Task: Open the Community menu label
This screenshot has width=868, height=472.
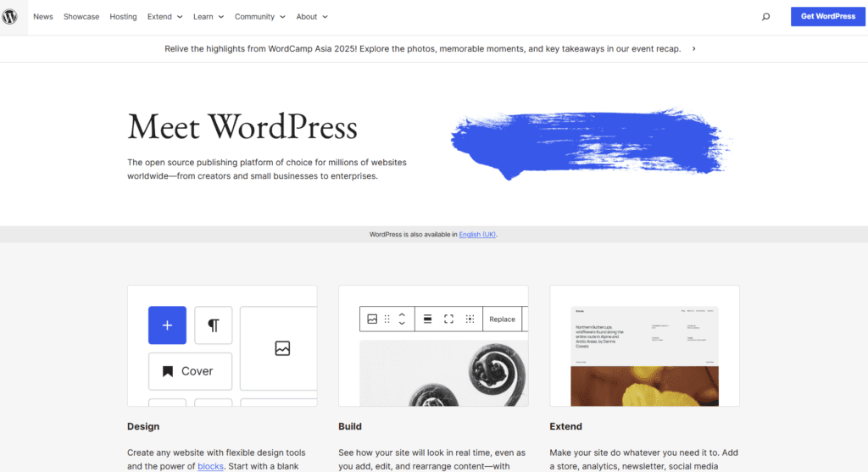Action: coord(254,17)
